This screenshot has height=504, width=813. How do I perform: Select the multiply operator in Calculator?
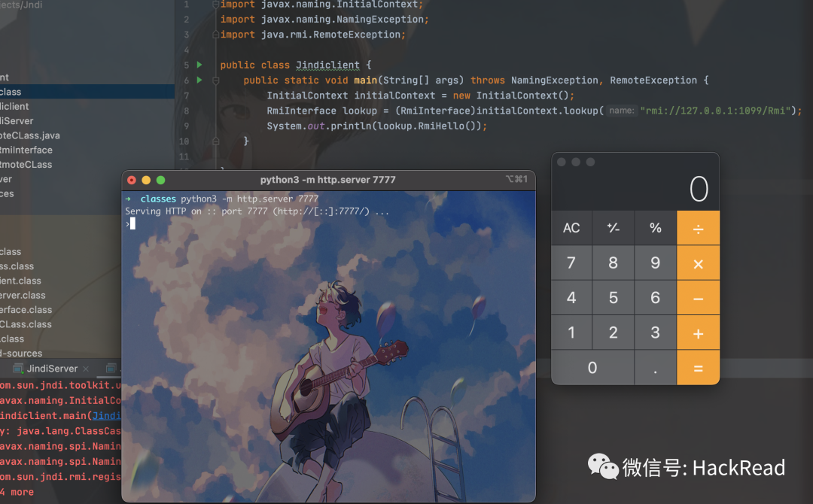698,263
